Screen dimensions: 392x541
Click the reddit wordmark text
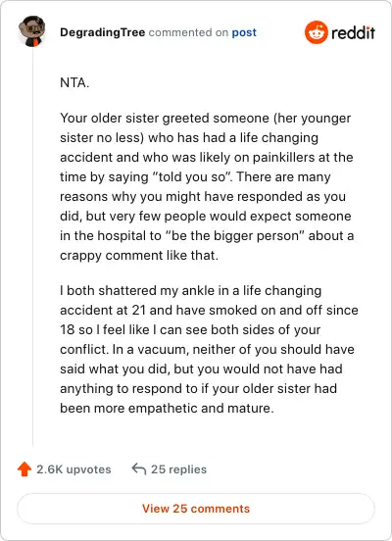[x=353, y=32]
